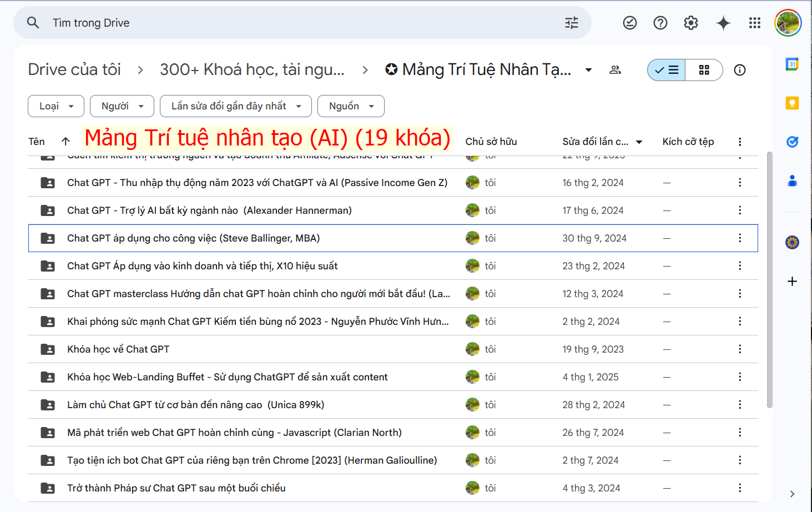812x512 pixels.
Task: Click the date 19 thg 9, 2023
Action: point(593,349)
